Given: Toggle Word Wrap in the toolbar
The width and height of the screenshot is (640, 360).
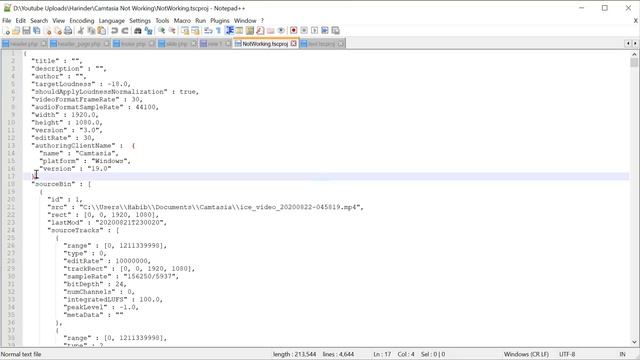Looking at the screenshot, I should [208, 31].
